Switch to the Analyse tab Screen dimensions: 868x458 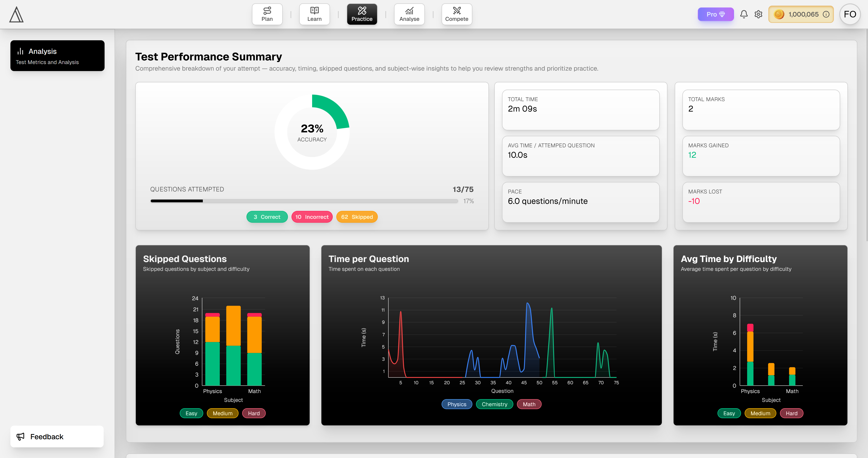(409, 14)
